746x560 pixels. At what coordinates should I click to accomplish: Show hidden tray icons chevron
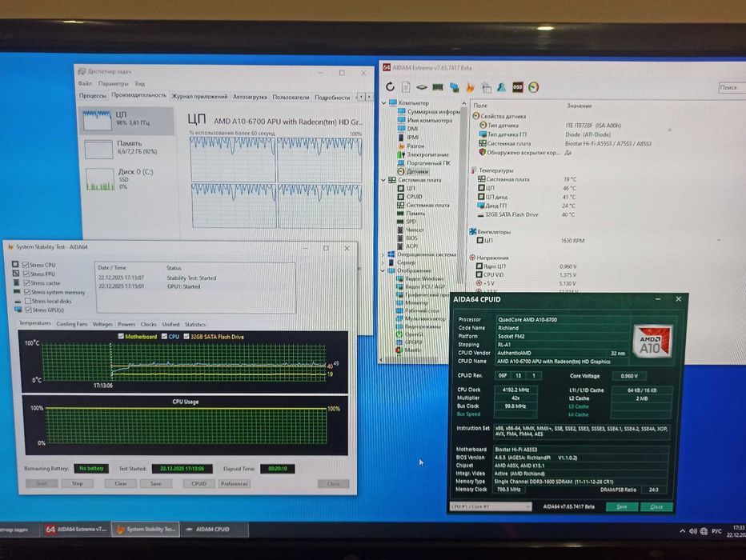click(x=682, y=531)
